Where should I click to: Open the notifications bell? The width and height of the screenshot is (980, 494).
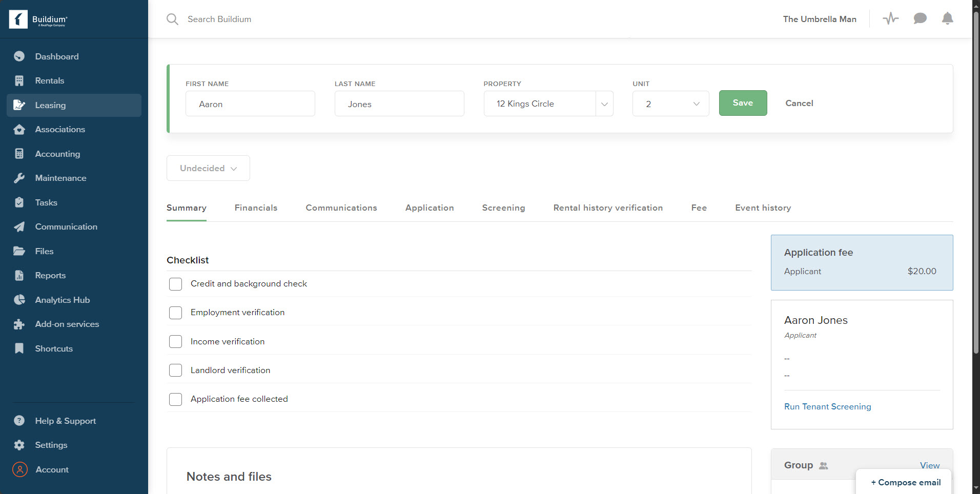(x=948, y=19)
